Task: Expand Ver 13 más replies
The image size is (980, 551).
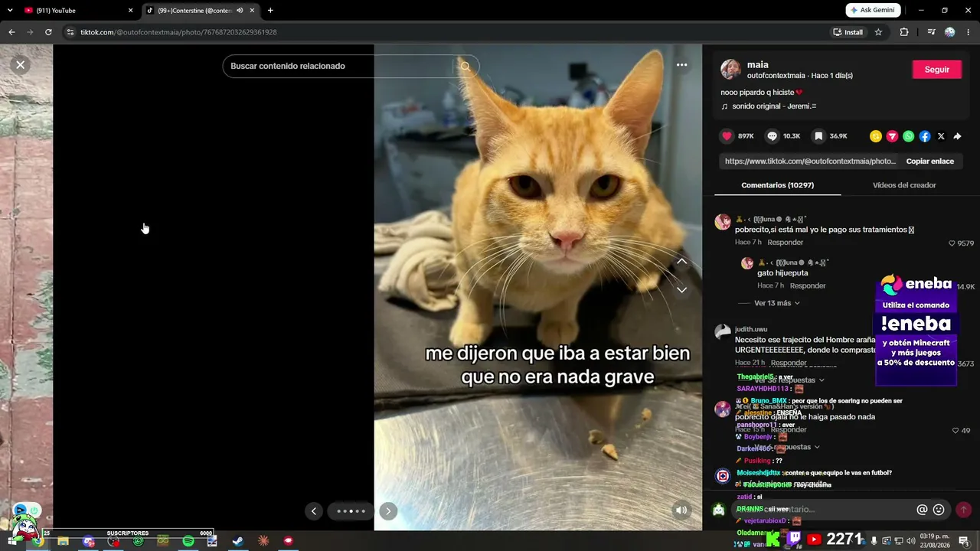Action: (x=776, y=303)
